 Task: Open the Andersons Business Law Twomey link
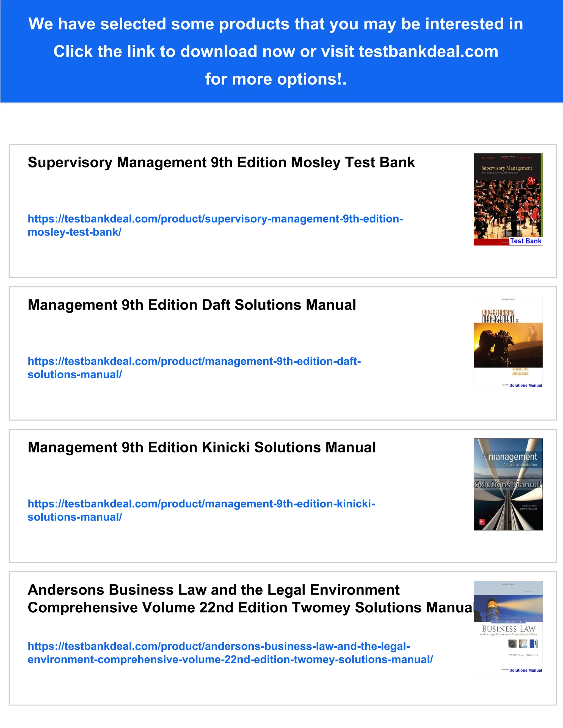(x=219, y=646)
